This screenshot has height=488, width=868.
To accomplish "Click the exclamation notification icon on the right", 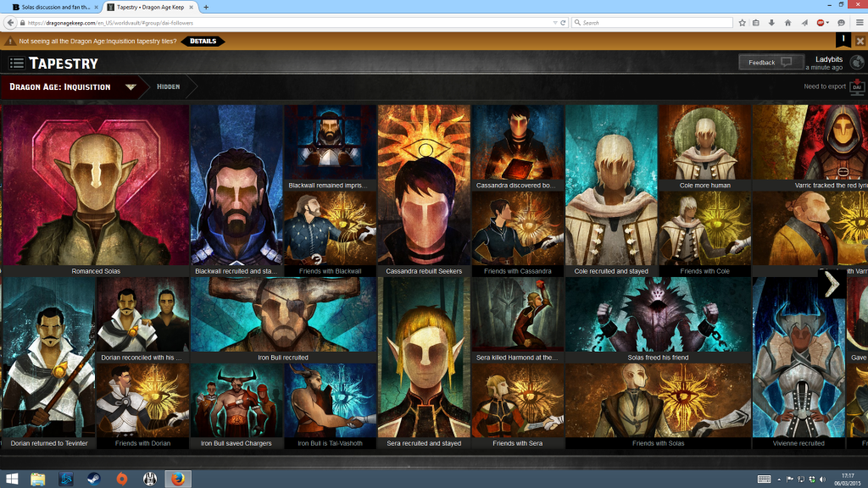I will click(x=842, y=39).
